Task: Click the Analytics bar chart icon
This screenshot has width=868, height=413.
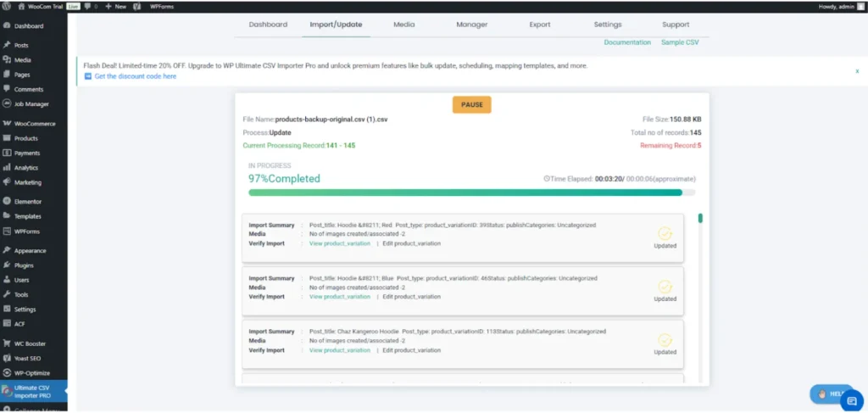Action: click(7, 168)
